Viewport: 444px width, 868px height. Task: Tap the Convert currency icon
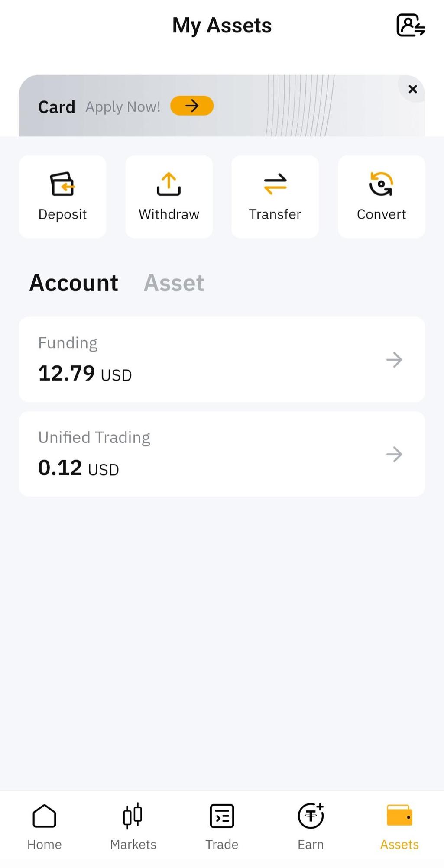pyautogui.click(x=381, y=184)
